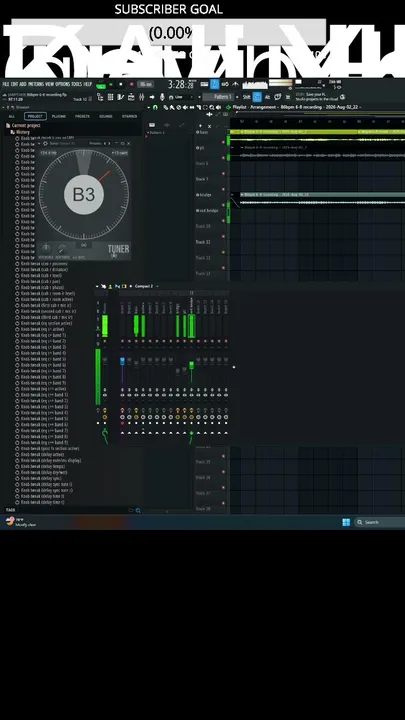Click the left knob on the Tuner plugin
The height and width of the screenshot is (720, 405).
pos(46,248)
